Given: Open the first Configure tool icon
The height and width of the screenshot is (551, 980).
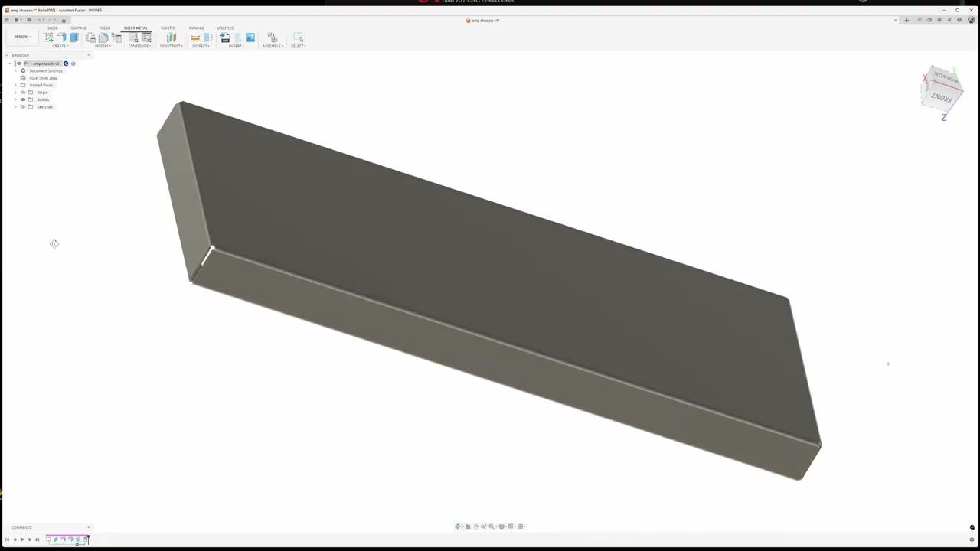Looking at the screenshot, I should click(133, 37).
